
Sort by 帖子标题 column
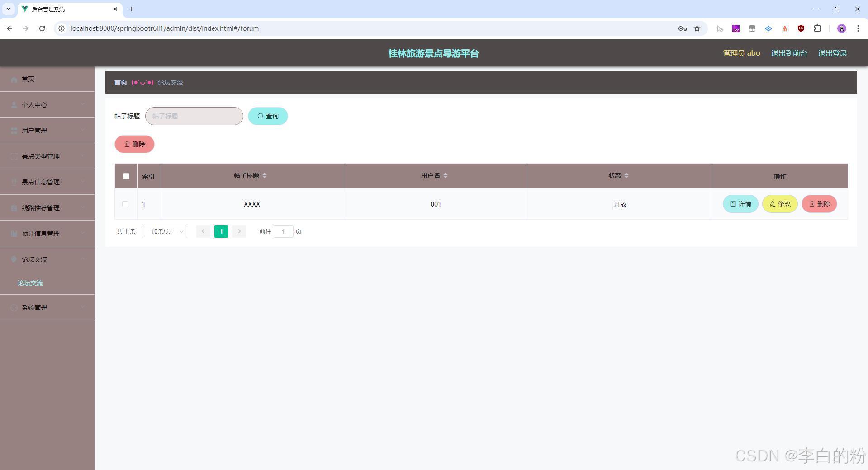265,175
